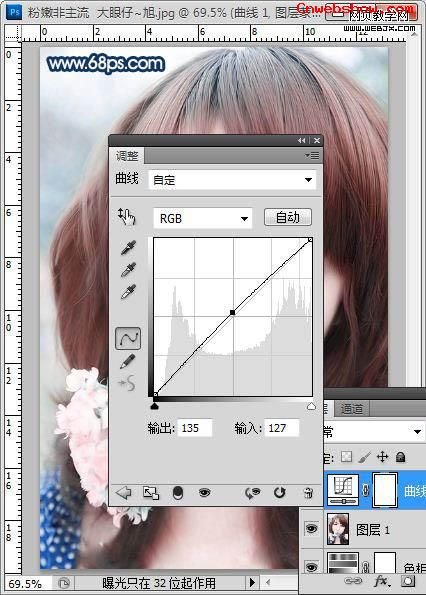
Task: Click the reset adjustment circular arrow icon
Action: click(x=279, y=493)
